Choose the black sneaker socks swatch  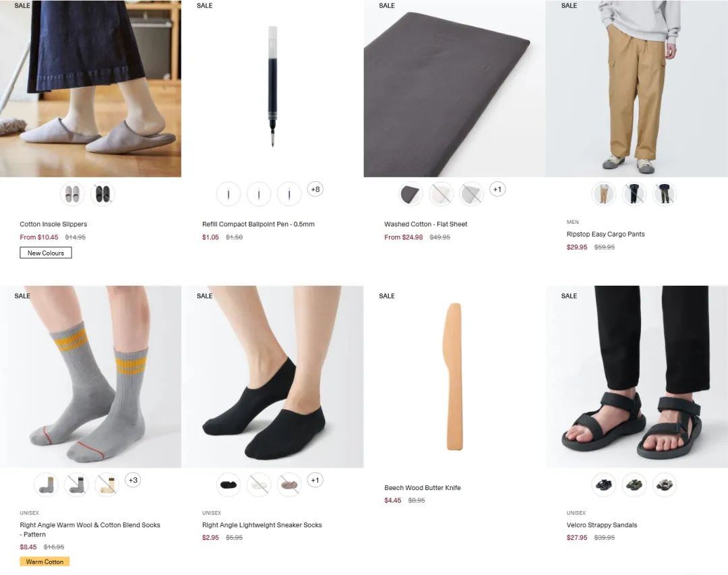(x=229, y=485)
